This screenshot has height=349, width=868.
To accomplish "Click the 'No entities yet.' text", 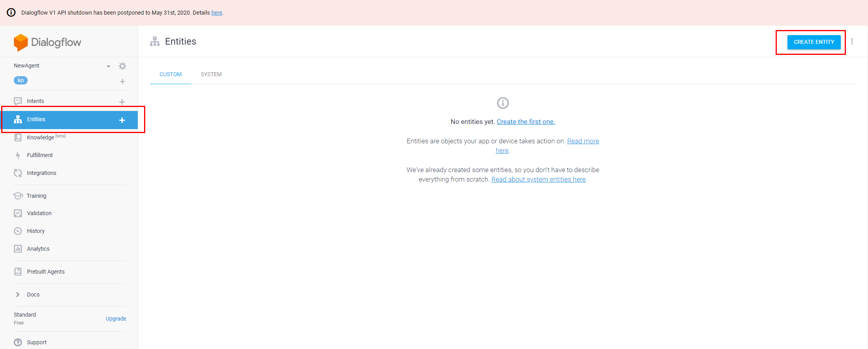I will (472, 122).
